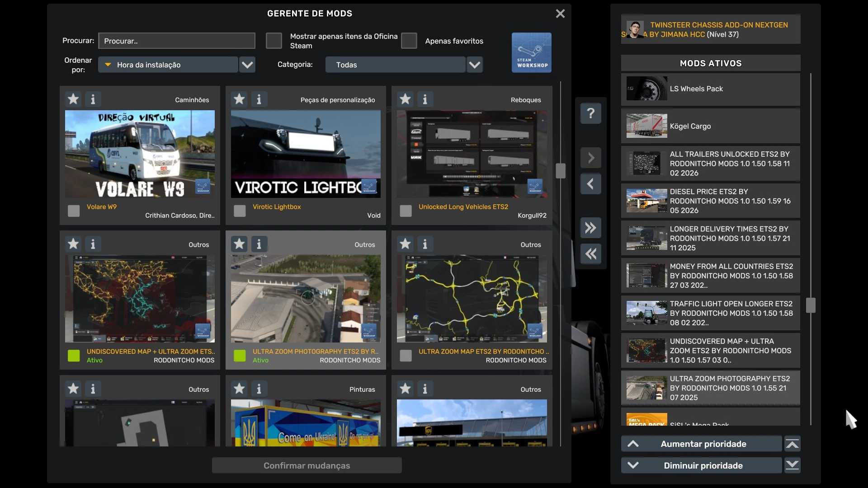Star the Virotic Lightbox mod

pos(239,99)
